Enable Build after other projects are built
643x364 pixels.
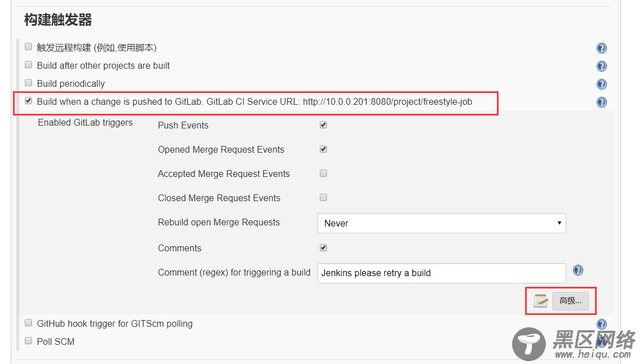(28, 65)
